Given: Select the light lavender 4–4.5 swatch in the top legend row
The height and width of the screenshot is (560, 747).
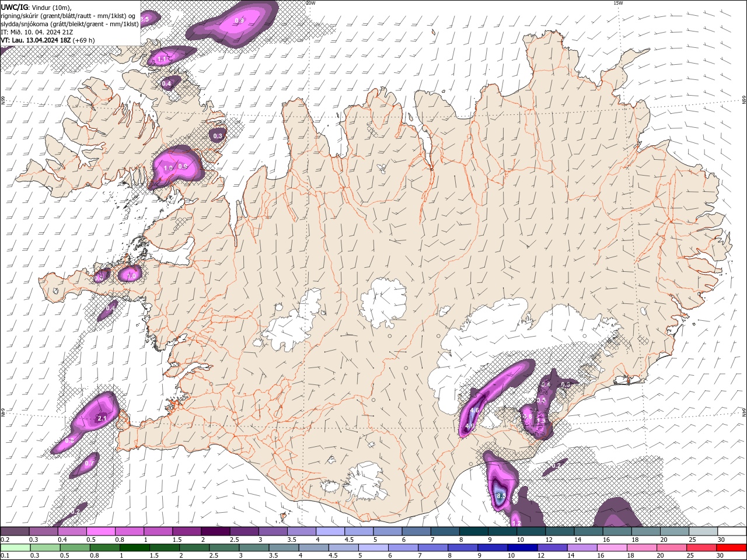Looking at the screenshot, I should pos(330,531).
